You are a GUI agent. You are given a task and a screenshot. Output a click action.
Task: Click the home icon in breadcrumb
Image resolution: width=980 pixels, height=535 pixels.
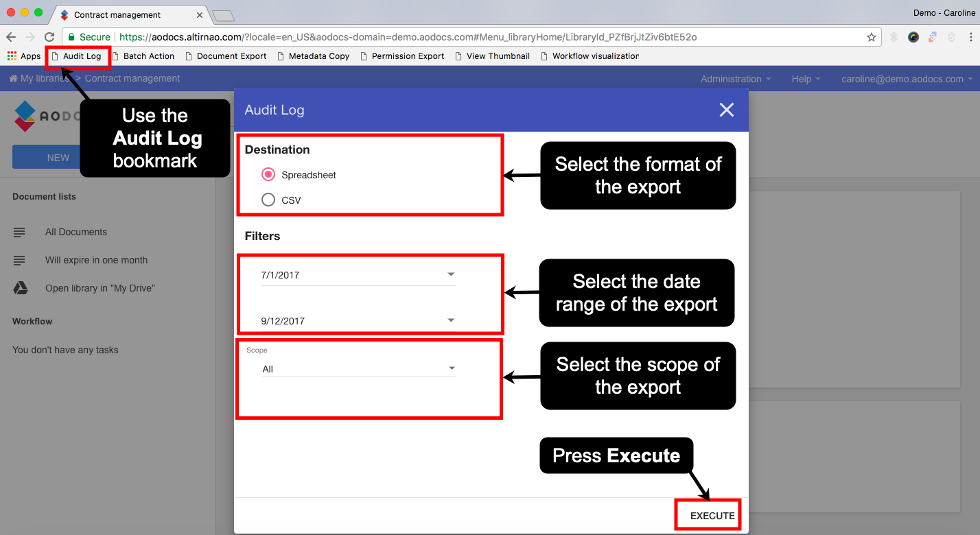point(13,79)
